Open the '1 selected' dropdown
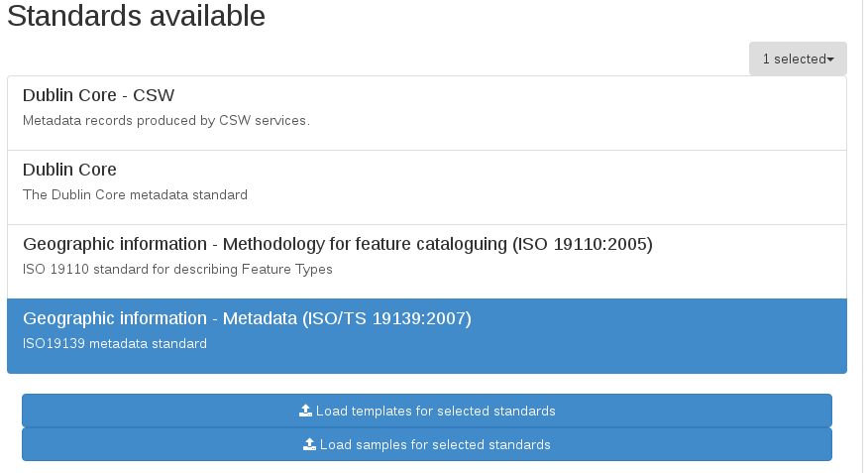The image size is (868, 473). click(x=797, y=59)
